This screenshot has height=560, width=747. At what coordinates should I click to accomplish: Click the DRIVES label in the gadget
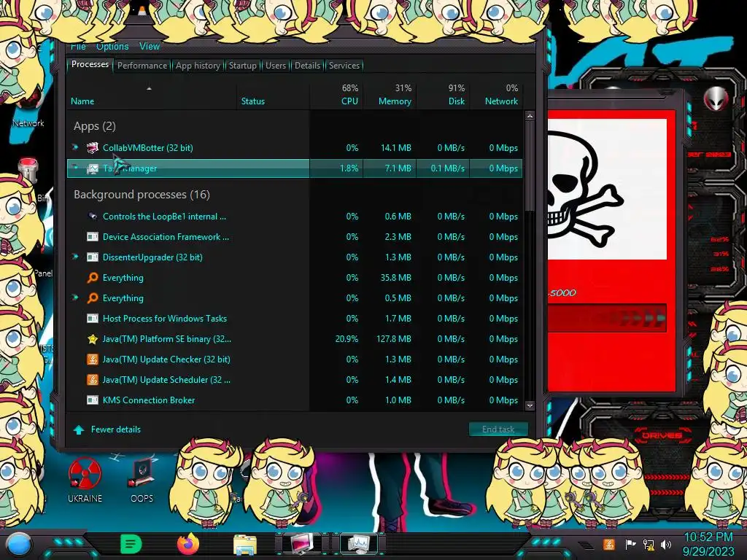click(661, 435)
